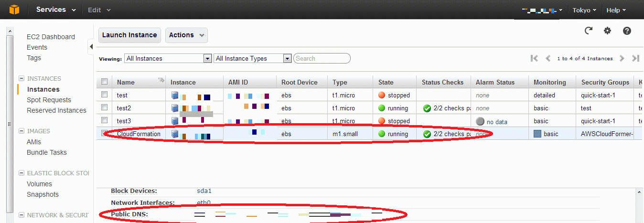Open settings gear for table preferences
The height and width of the screenshot is (223, 644).
pyautogui.click(x=607, y=31)
